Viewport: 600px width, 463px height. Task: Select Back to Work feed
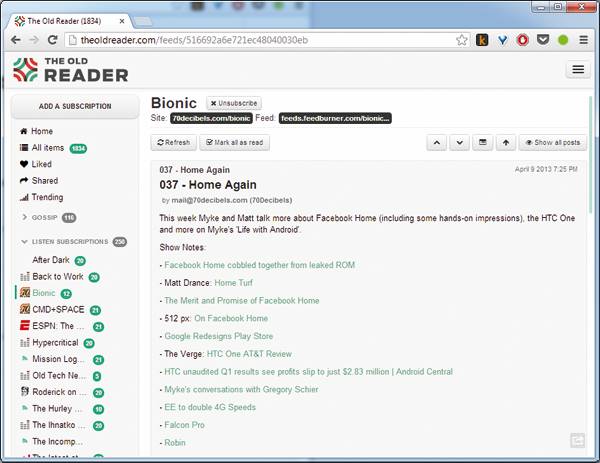[58, 277]
